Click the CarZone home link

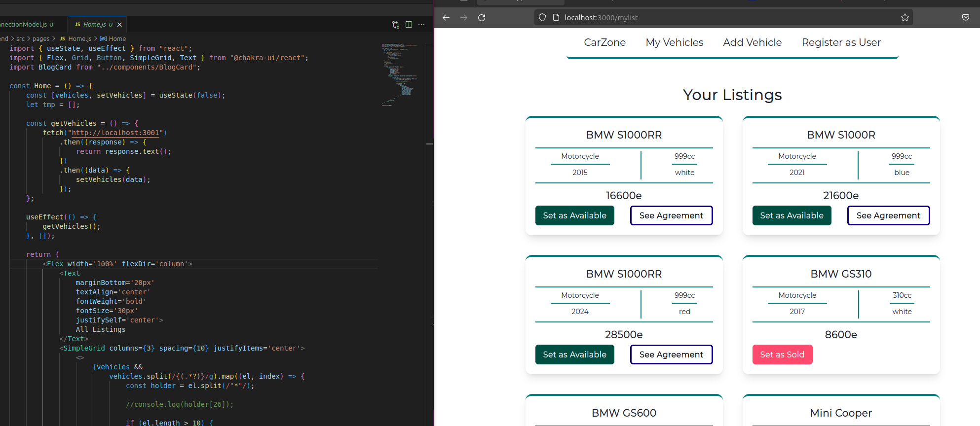(x=604, y=42)
